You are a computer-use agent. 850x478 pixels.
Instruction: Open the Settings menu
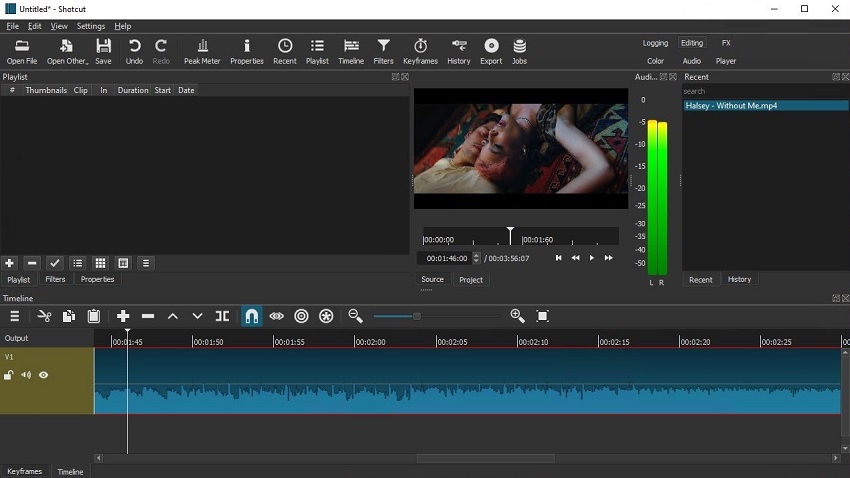click(90, 26)
